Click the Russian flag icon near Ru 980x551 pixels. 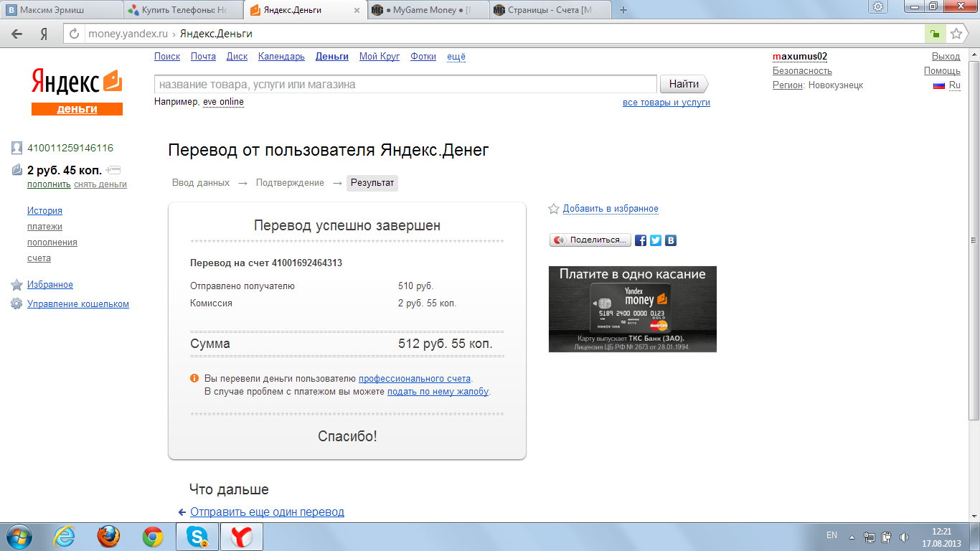tap(938, 85)
